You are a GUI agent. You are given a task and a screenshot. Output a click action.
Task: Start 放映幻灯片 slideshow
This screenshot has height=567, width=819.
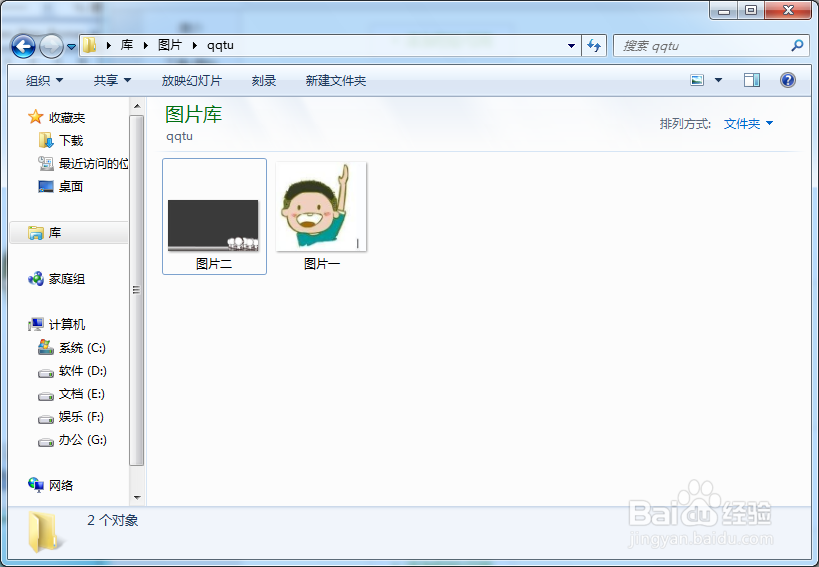tap(192, 80)
